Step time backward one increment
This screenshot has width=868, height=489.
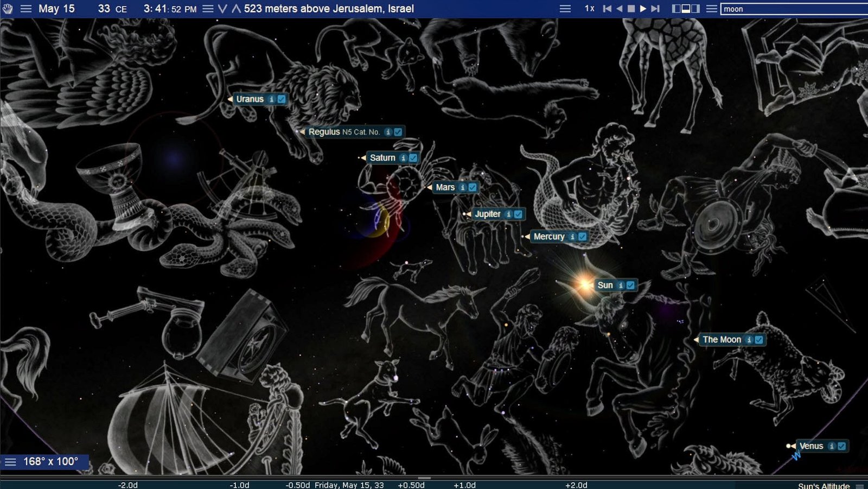(607, 9)
